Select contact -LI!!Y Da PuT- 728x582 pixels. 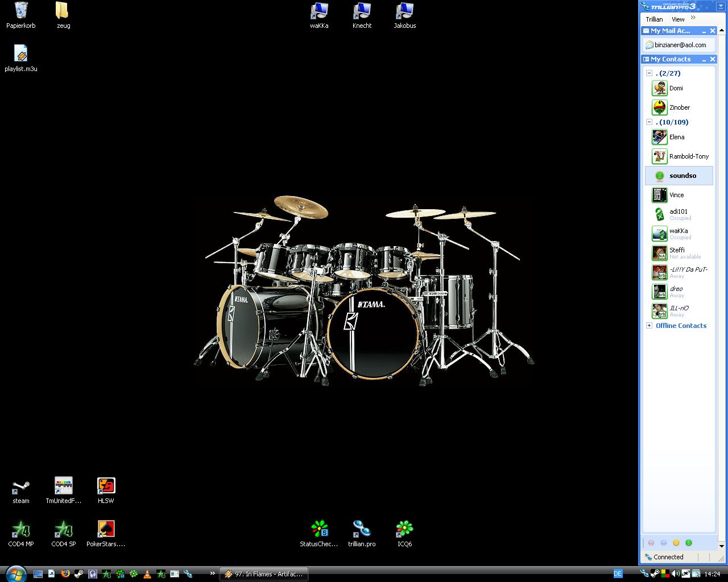coord(679,272)
